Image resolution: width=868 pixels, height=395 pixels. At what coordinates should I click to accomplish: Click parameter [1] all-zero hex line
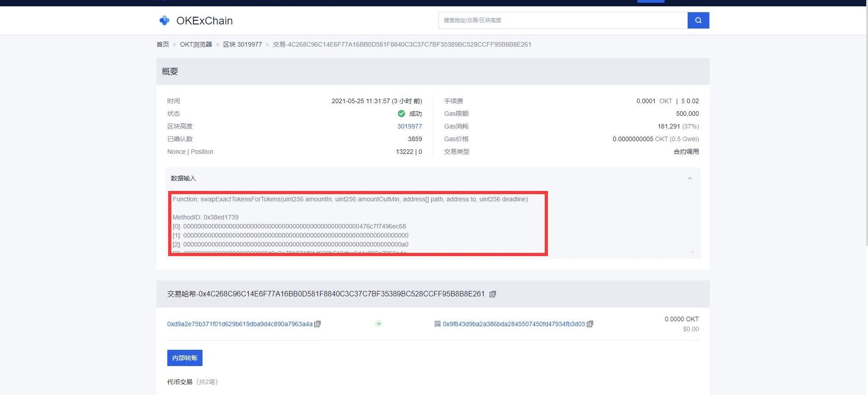point(291,235)
